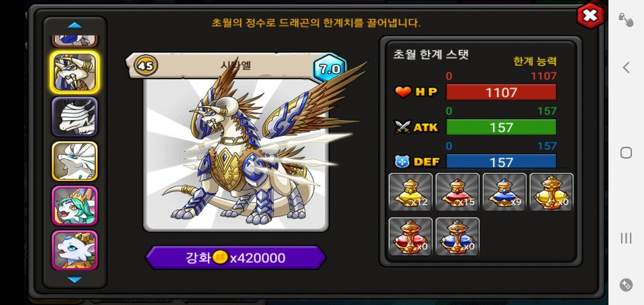
Task: Close the transcendence popup with red X
Action: click(x=590, y=15)
